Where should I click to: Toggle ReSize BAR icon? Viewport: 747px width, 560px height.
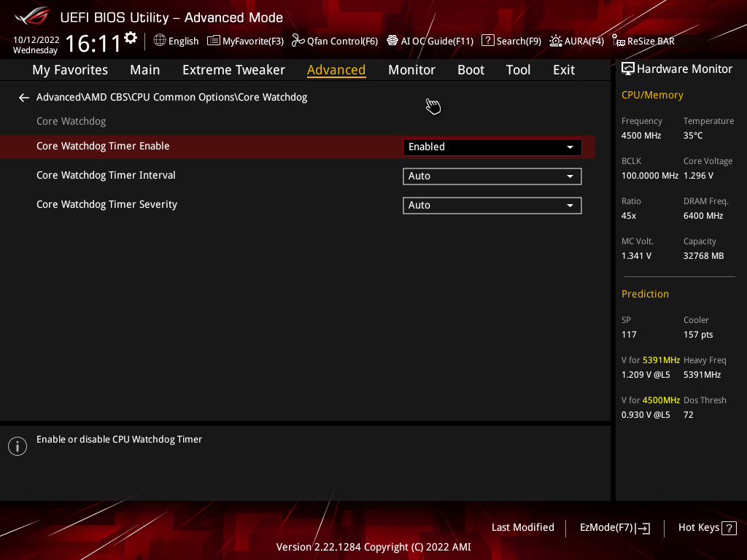coord(619,41)
